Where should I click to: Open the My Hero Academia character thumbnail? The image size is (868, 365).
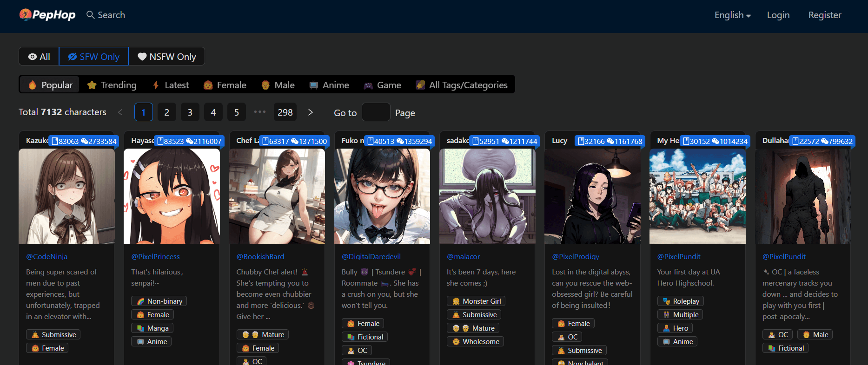[x=697, y=196]
